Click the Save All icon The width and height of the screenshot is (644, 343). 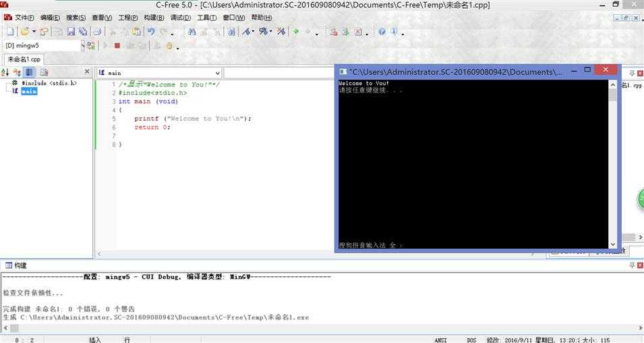[x=82, y=31]
